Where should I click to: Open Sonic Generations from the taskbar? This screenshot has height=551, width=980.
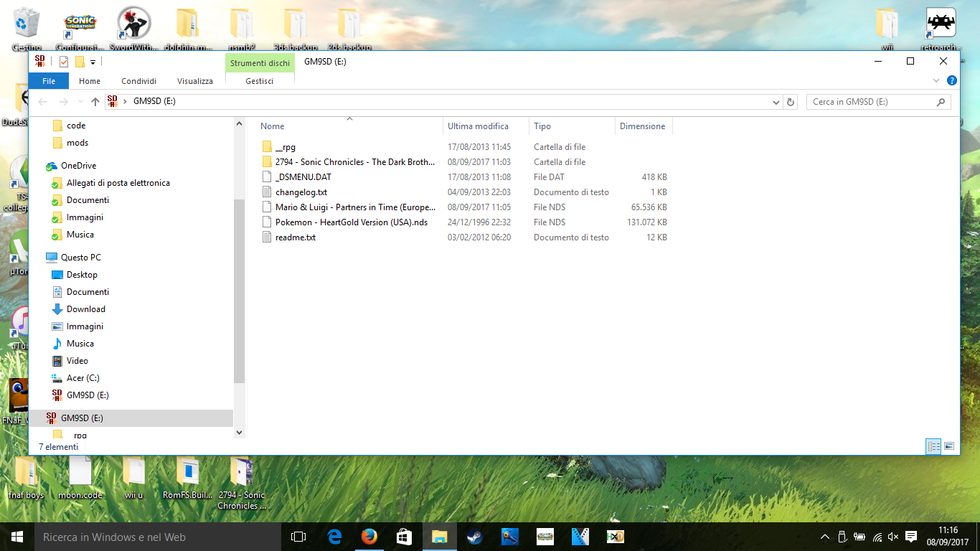coord(545,537)
